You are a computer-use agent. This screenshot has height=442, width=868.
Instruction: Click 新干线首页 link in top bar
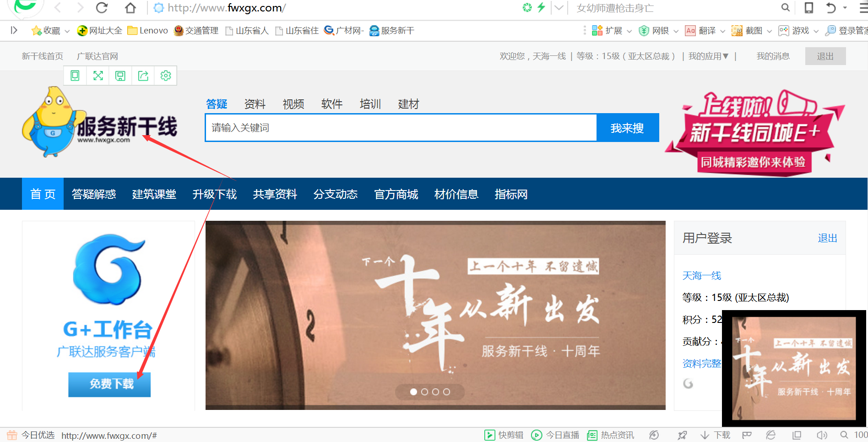click(43, 56)
